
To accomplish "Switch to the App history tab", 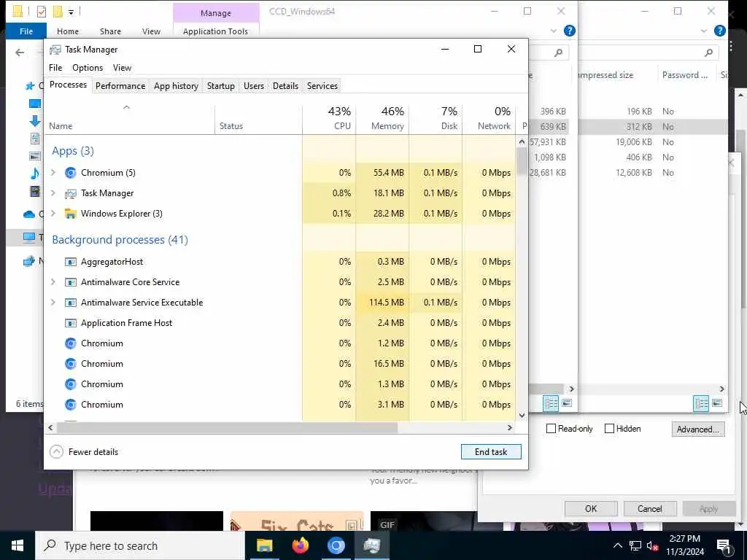I will pyautogui.click(x=176, y=86).
